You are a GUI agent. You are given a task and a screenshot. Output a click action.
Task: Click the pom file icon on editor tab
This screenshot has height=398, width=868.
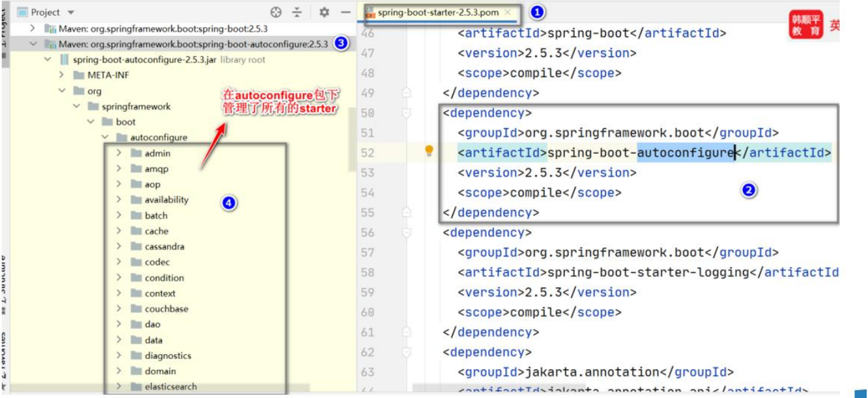[x=371, y=12]
